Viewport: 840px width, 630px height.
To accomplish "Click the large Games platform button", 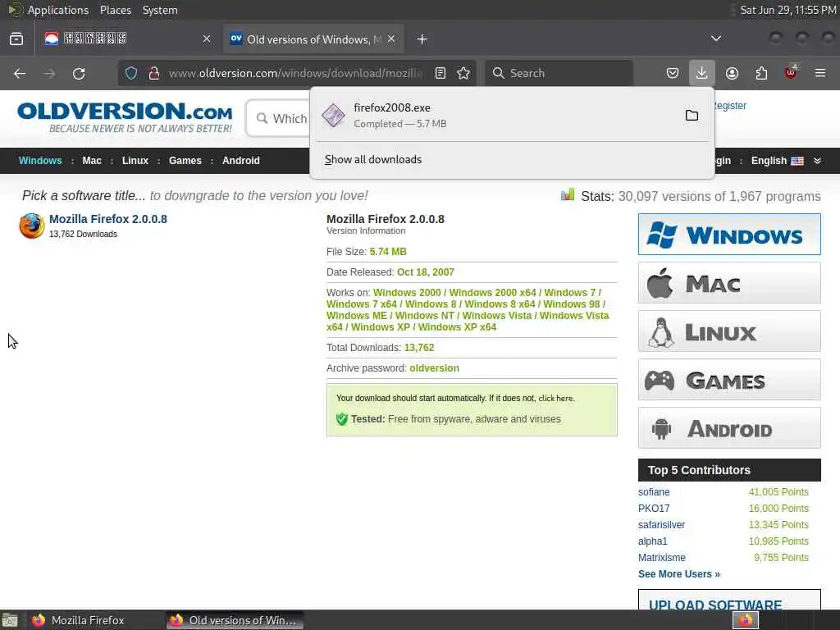I will (x=729, y=380).
